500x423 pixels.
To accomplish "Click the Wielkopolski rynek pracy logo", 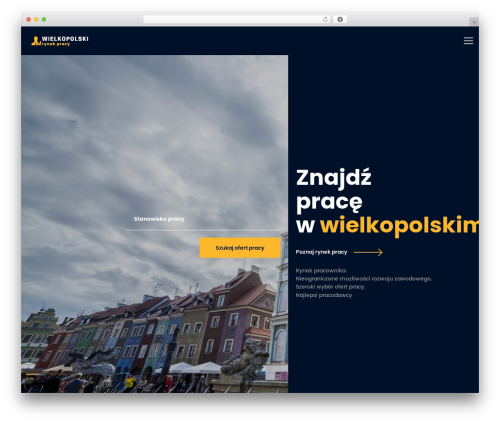I will 60,41.
